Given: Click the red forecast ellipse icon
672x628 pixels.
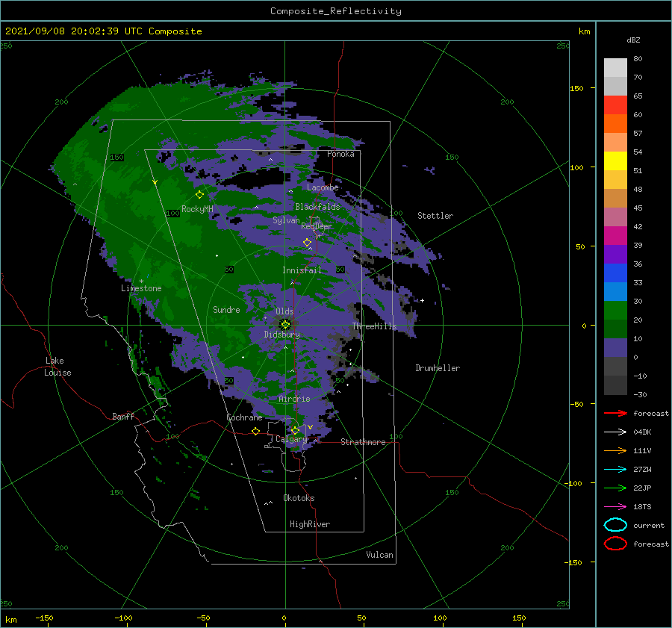Looking at the screenshot, I should pyautogui.click(x=615, y=544).
